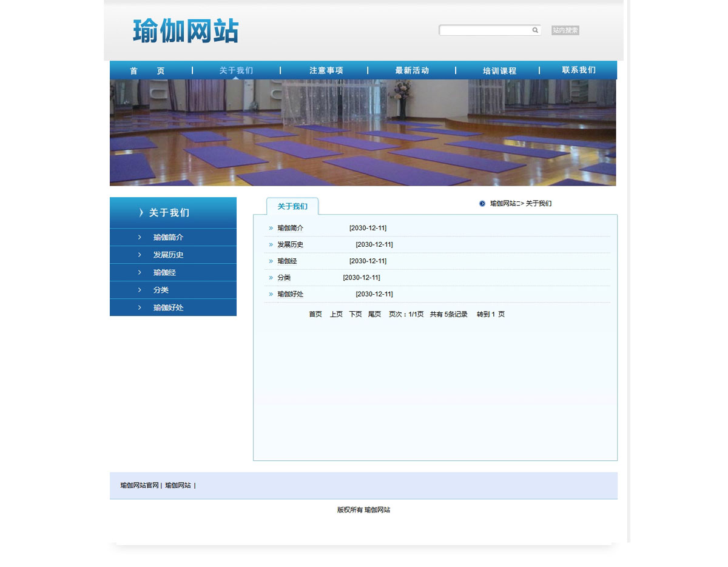Click double-arrow bullet beside list item 瑜伽经
Image resolution: width=728 pixels, height=567 pixels.
click(271, 261)
